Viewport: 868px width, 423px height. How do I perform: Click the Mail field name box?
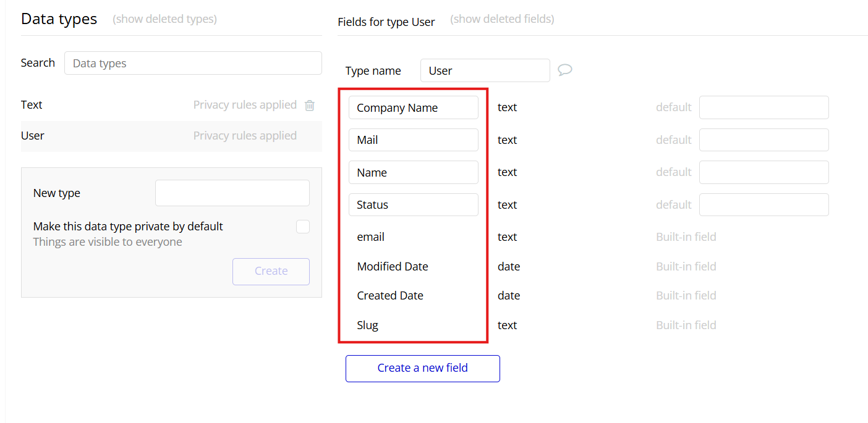pos(413,140)
